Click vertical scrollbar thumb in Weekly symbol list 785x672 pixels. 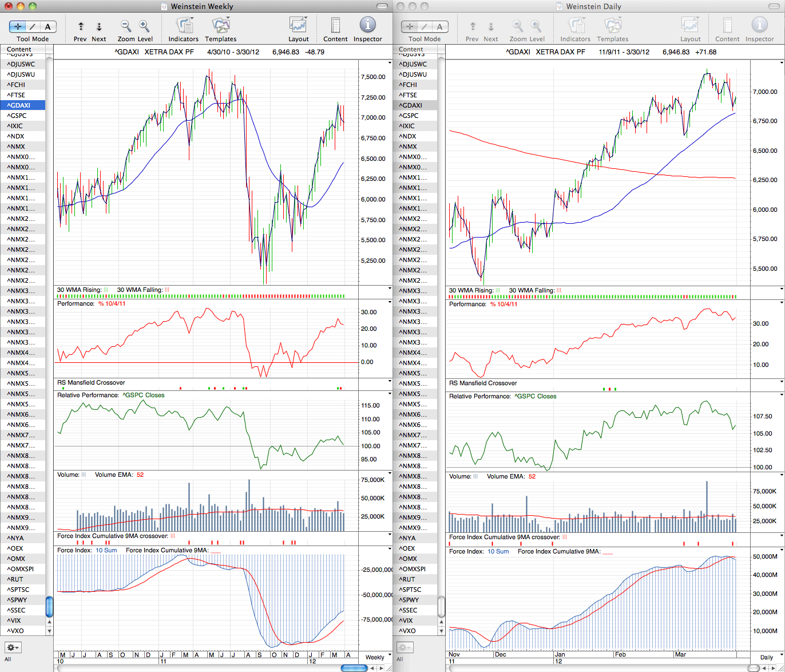(x=49, y=606)
